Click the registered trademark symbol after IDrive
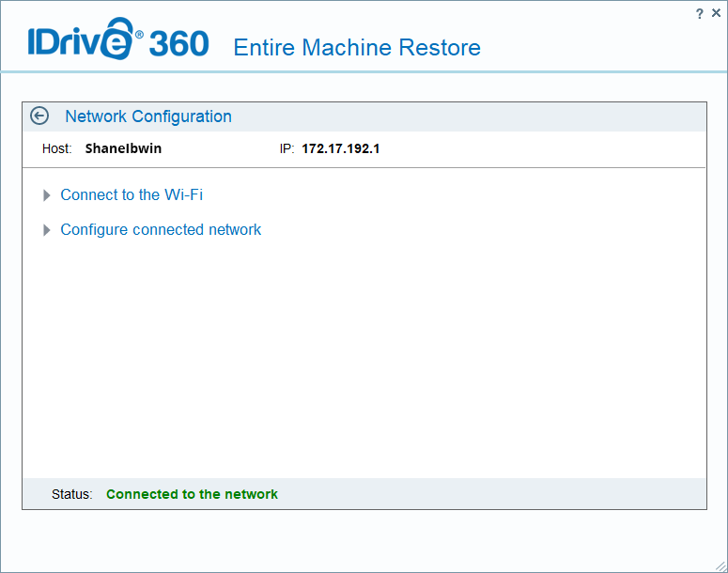Image resolution: width=728 pixels, height=573 pixels. [x=139, y=34]
